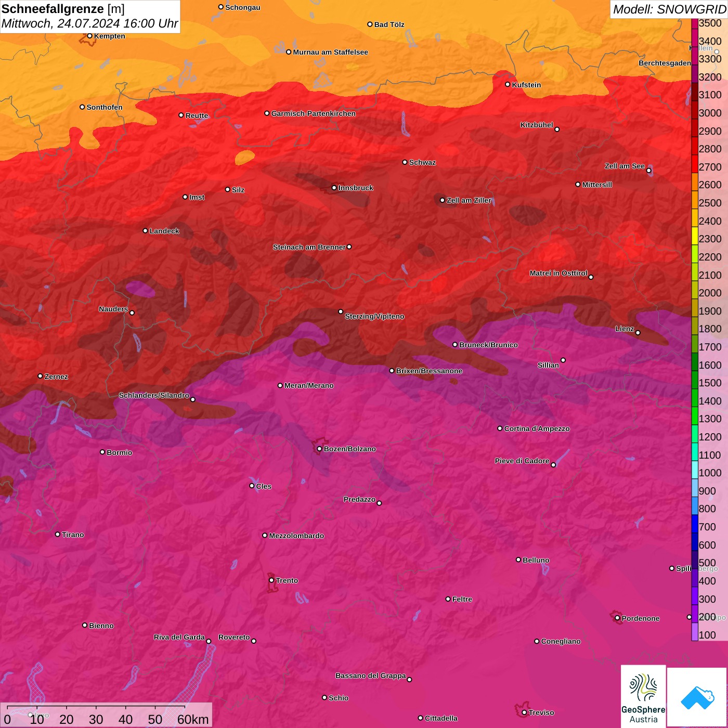
Task: Click the Zell am Ziller label
Action: [x=469, y=200]
